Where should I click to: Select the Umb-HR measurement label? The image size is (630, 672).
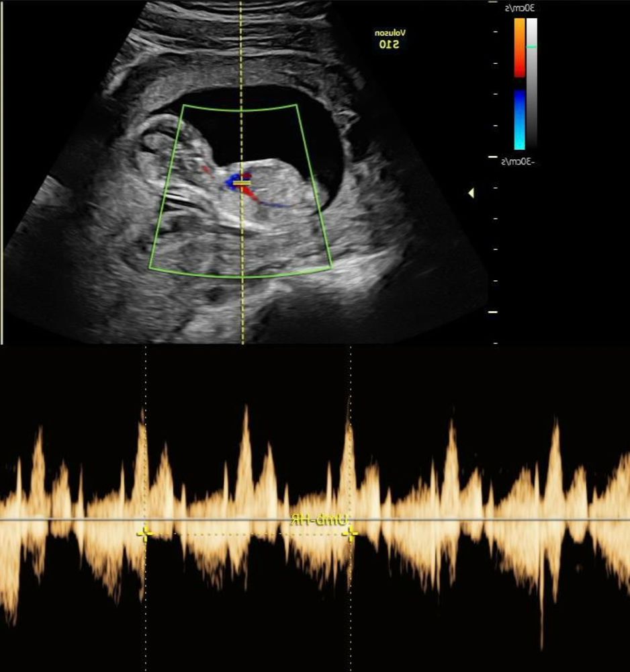[320, 521]
